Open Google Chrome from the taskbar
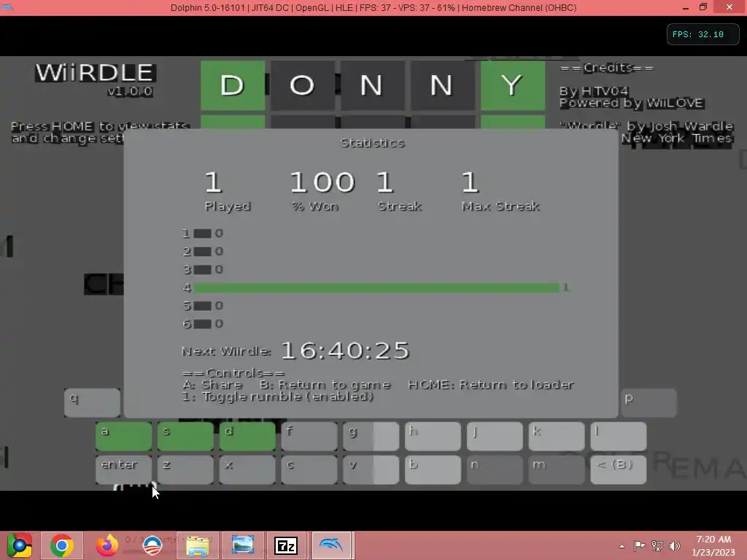 [62, 545]
